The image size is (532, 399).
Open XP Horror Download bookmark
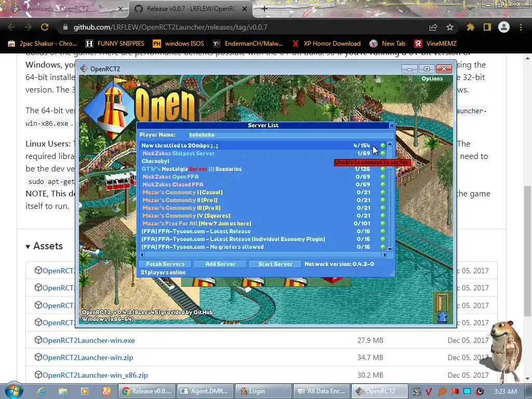click(x=327, y=44)
